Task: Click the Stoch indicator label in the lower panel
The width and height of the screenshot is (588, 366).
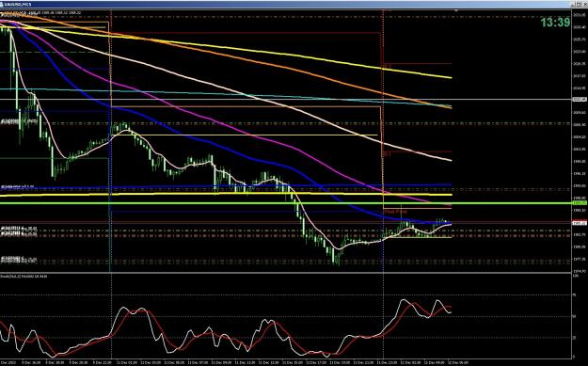Action: point(24,277)
